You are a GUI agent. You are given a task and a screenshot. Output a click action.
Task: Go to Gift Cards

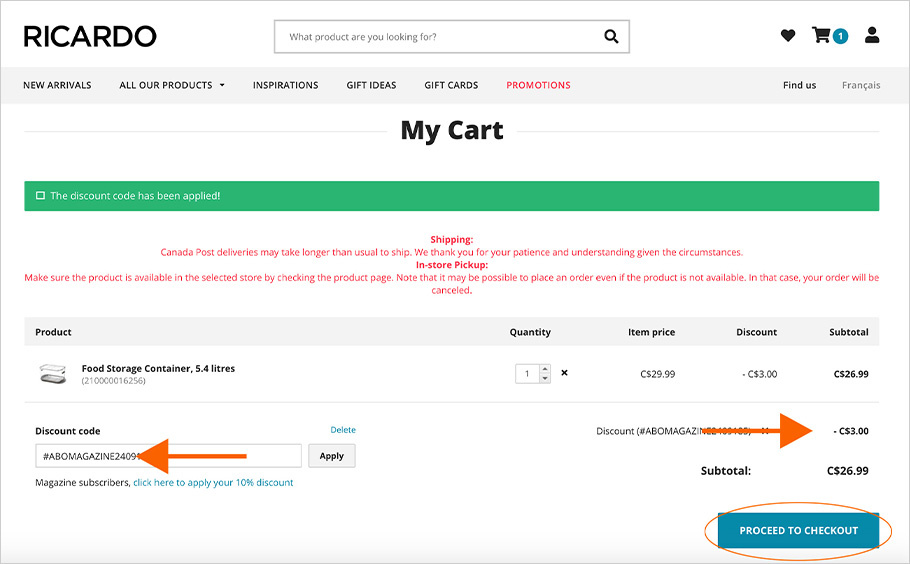451,85
